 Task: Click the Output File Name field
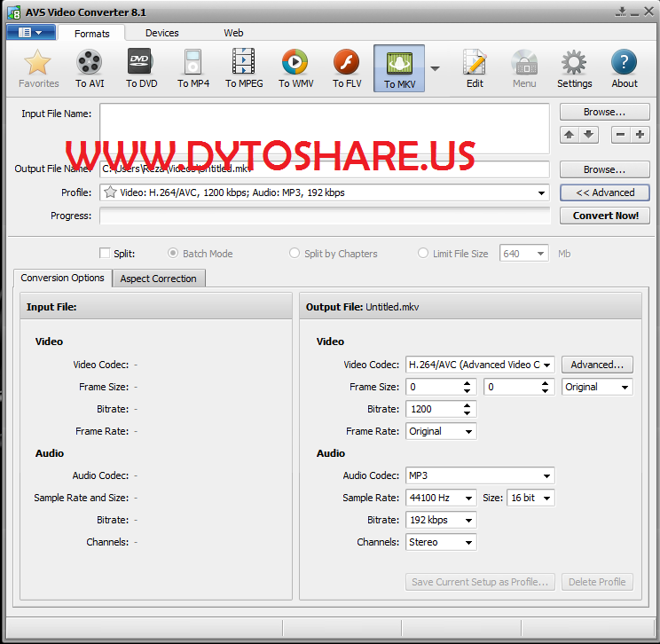click(325, 169)
